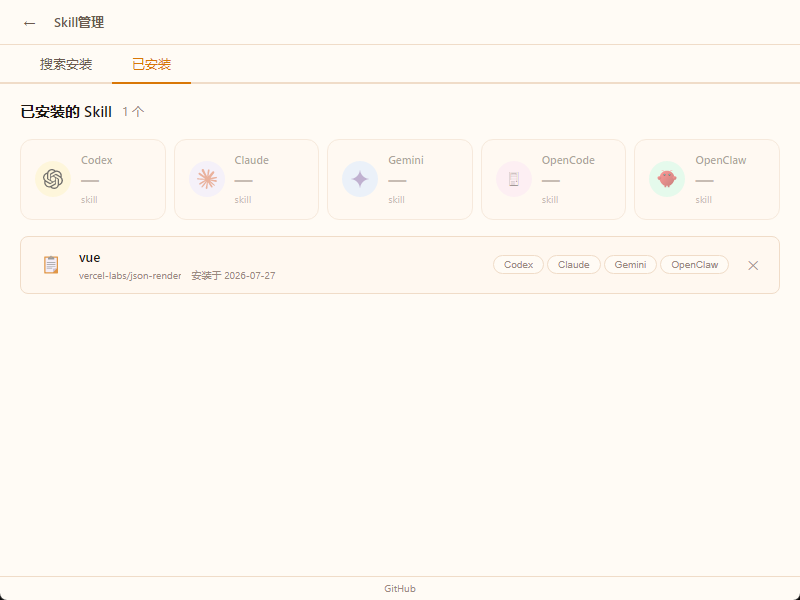800x600 pixels.
Task: Click the OpenCode terminal icon
Action: pyautogui.click(x=514, y=179)
